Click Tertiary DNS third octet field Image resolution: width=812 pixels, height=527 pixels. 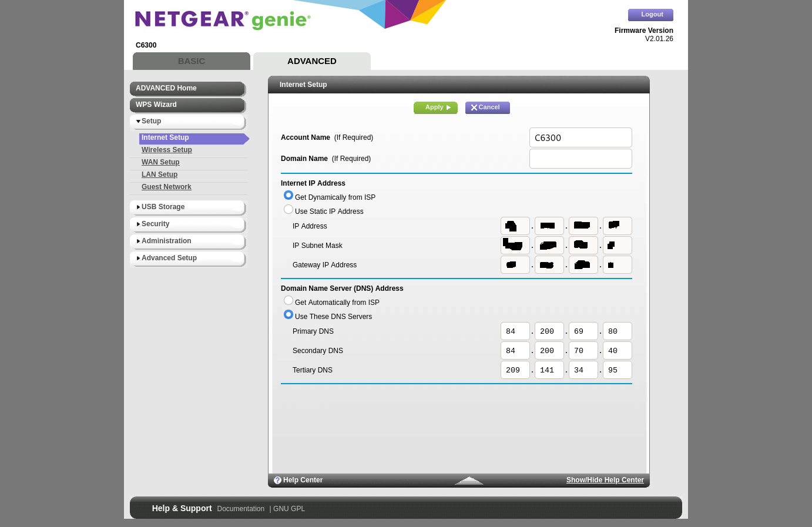pos(583,370)
